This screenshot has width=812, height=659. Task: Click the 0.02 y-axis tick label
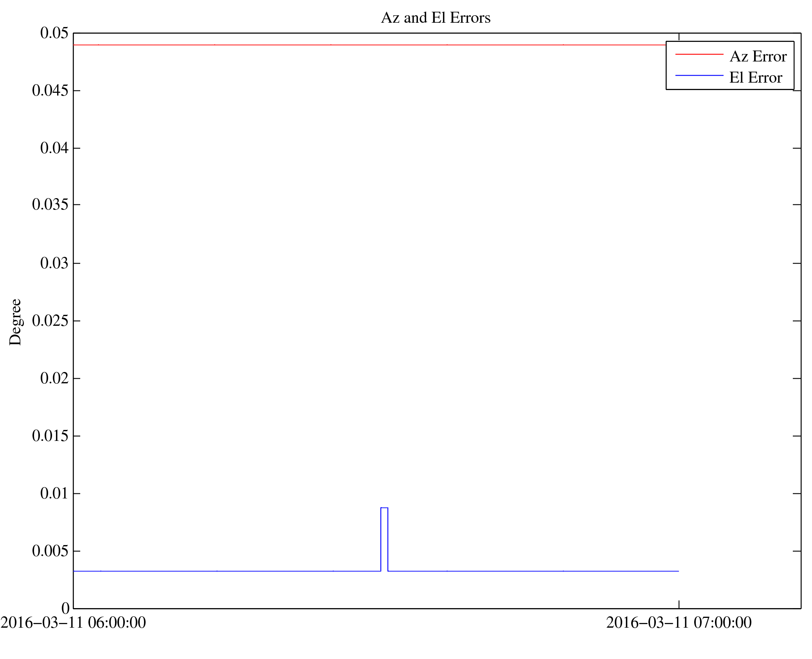(54, 378)
